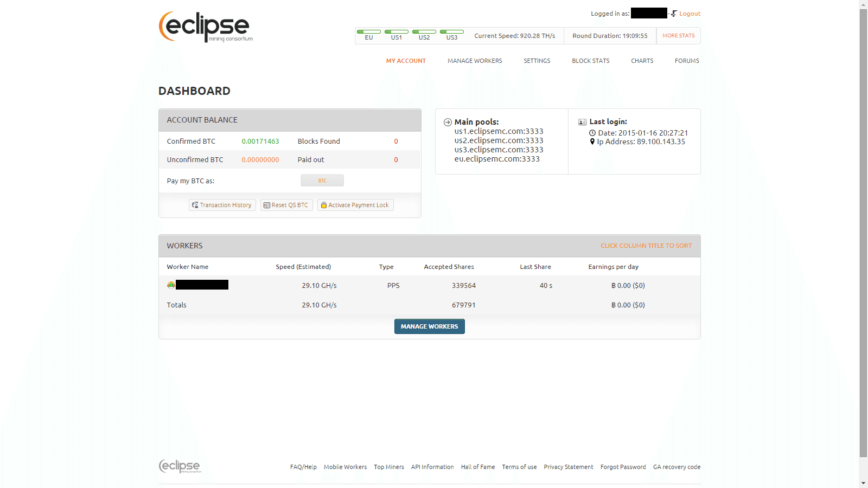Click the clock icon next to login date
The width and height of the screenshot is (868, 488).
[x=592, y=133]
